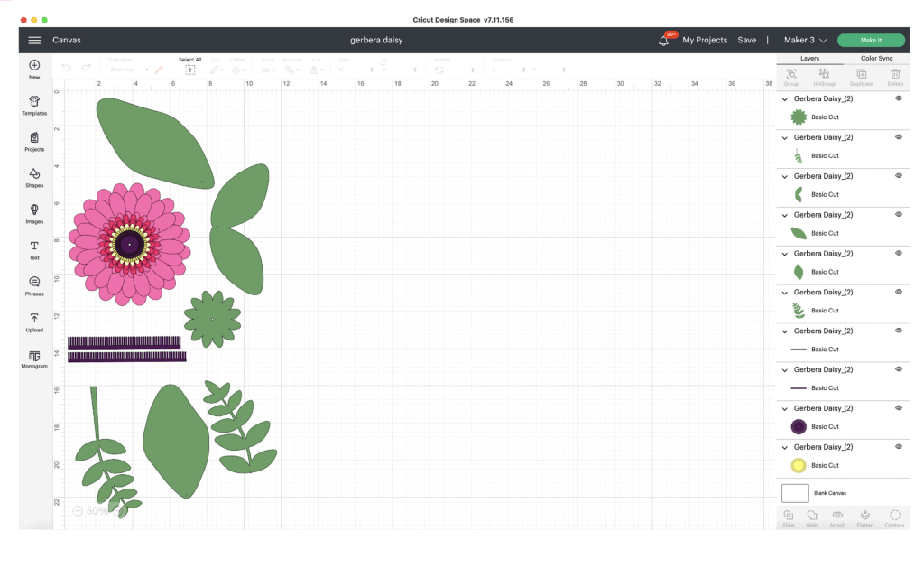Open the Offset dropdown in toolbar
This screenshot has width=924, height=578.
(x=237, y=70)
